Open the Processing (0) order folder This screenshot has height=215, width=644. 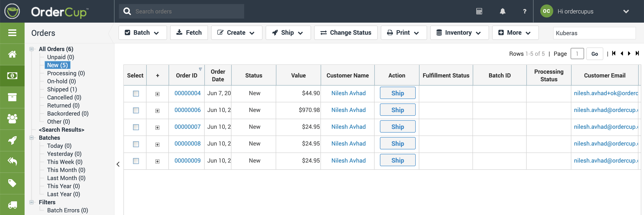[x=66, y=73]
